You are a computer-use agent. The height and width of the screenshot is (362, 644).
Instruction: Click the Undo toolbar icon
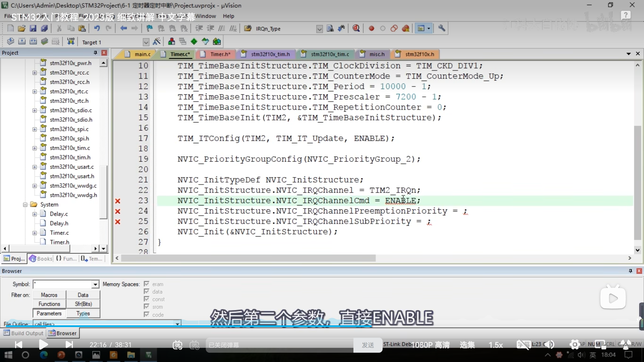pyautogui.click(x=97, y=28)
